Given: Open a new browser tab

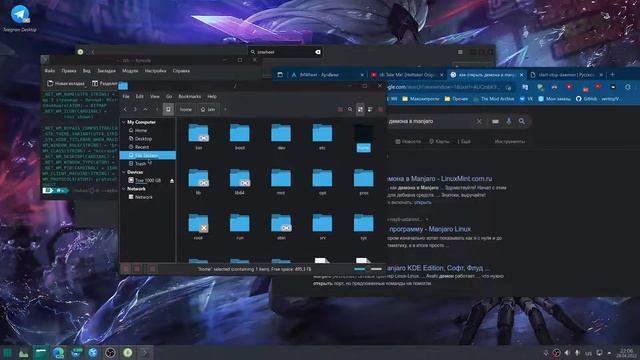Looking at the screenshot, I should (612, 75).
